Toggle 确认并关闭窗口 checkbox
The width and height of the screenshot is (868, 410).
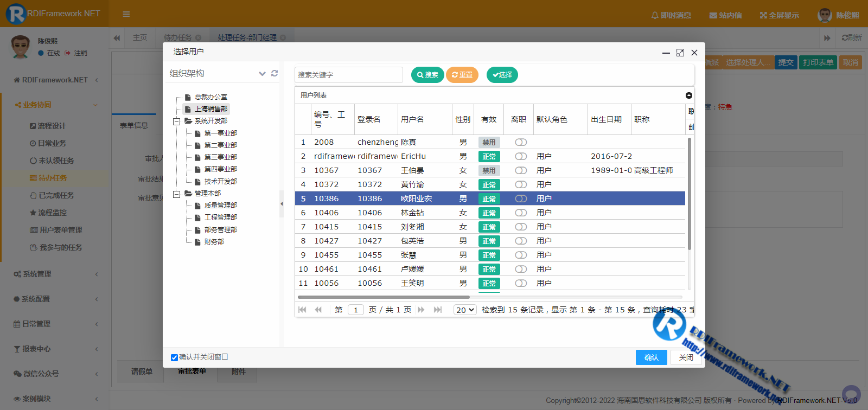(x=174, y=357)
